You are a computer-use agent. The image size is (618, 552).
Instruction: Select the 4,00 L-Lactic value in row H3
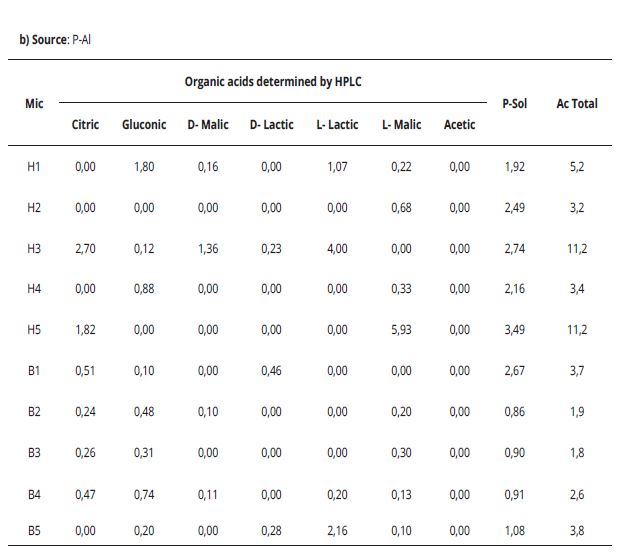tap(336, 249)
